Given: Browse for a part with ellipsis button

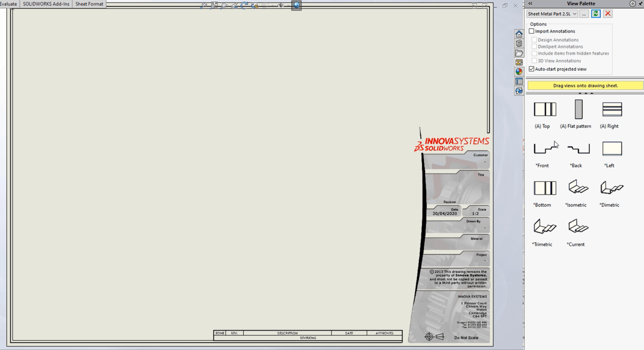Looking at the screenshot, I should click(584, 14).
